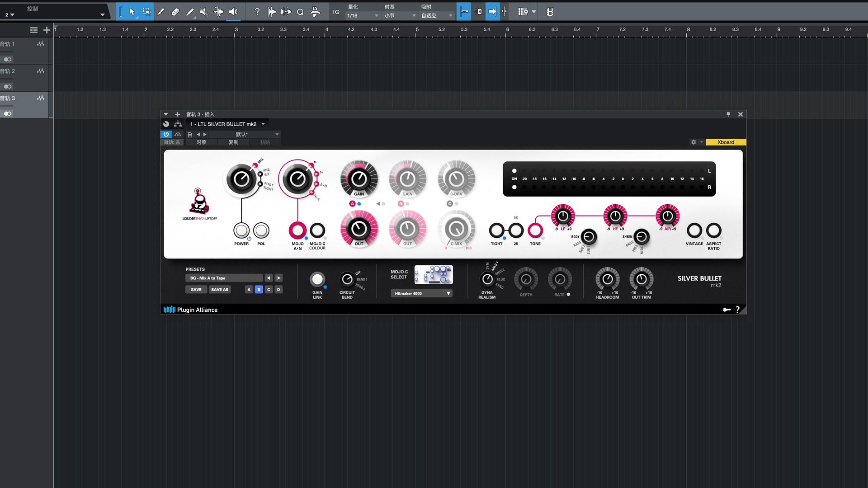Viewport: 868px width, 488px height.
Task: Select the Listen speaker tool
Action: tap(233, 12)
